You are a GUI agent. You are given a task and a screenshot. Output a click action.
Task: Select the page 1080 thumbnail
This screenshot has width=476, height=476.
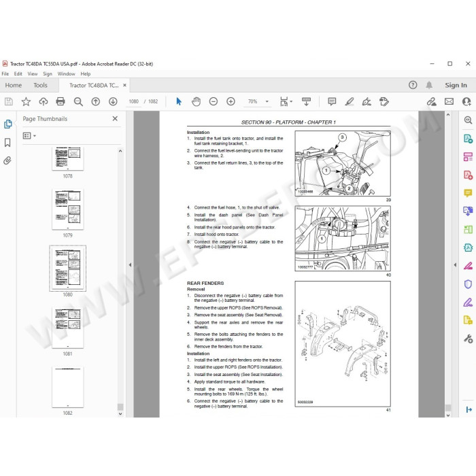(x=68, y=269)
